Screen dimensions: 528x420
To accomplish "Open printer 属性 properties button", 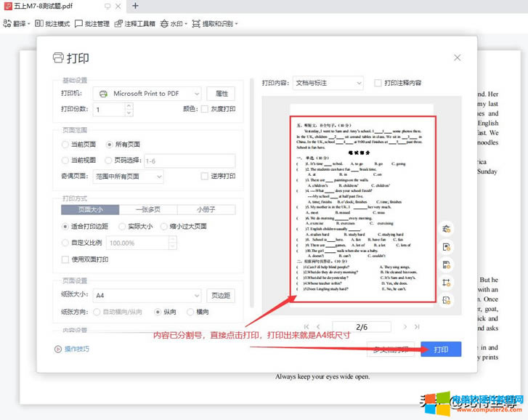I will 221,93.
